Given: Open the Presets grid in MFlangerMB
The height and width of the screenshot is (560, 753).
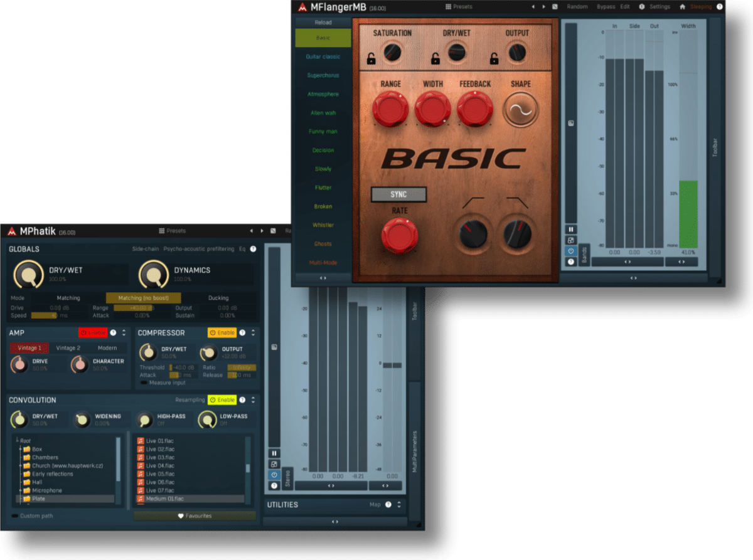Looking at the screenshot, I should [x=459, y=6].
